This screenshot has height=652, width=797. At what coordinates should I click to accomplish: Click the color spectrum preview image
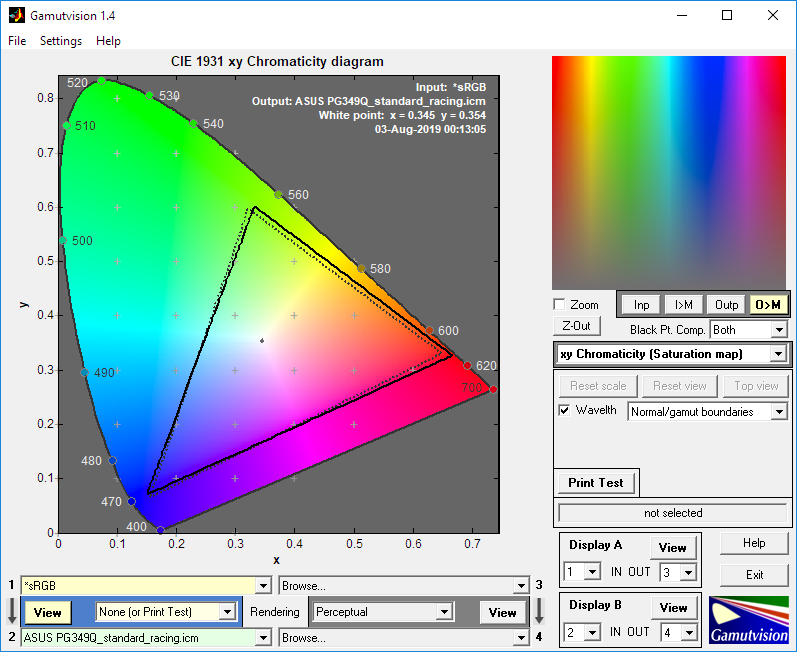670,171
